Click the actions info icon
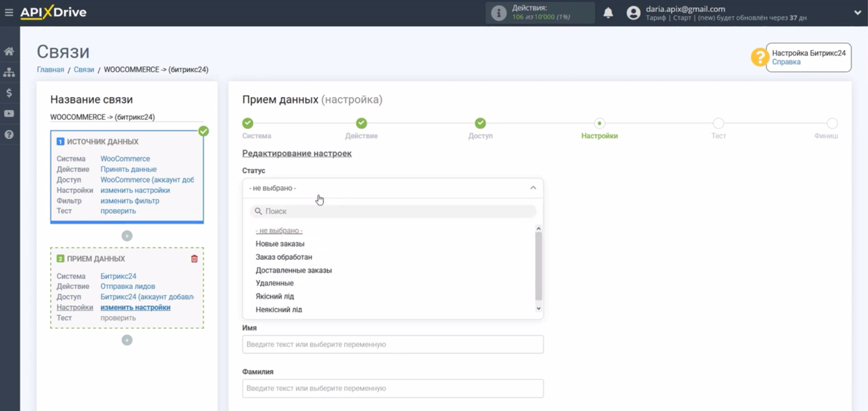The height and width of the screenshot is (411, 868). click(x=498, y=13)
